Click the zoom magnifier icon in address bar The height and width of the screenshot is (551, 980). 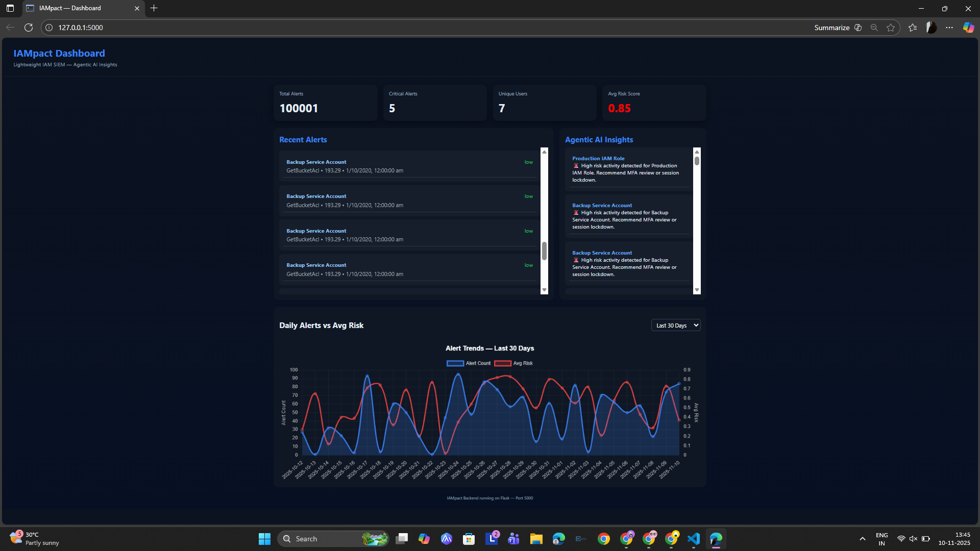pos(874,28)
